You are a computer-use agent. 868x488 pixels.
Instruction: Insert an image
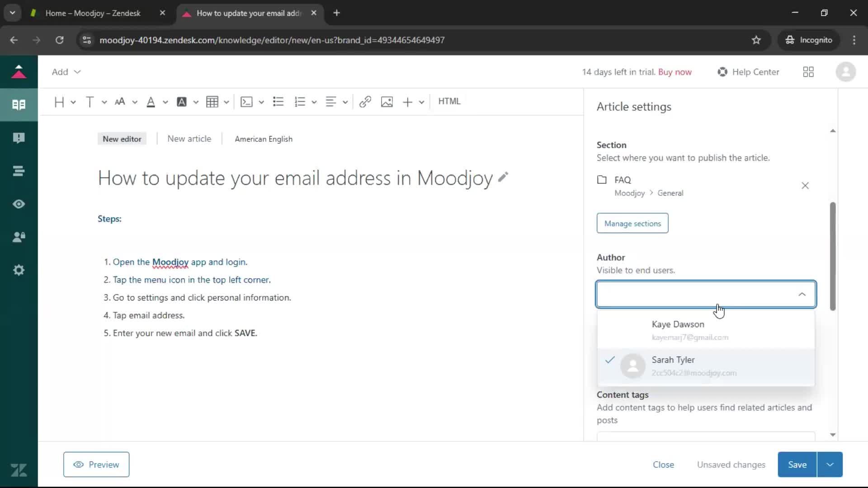pyautogui.click(x=387, y=102)
